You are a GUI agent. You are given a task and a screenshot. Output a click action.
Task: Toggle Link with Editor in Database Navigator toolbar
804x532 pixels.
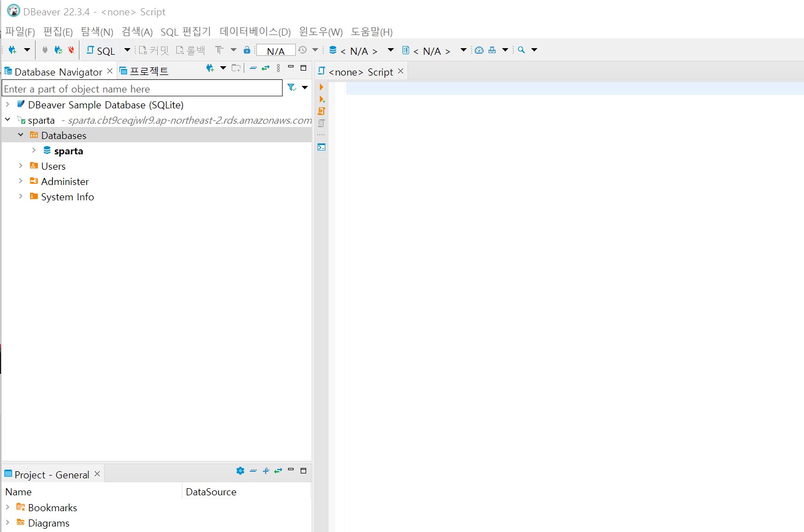pyautogui.click(x=266, y=68)
